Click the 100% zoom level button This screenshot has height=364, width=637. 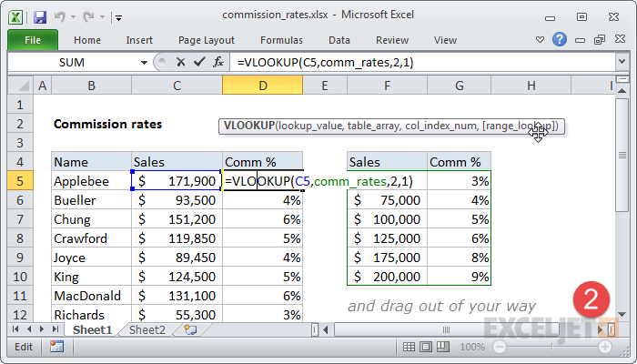pos(472,347)
